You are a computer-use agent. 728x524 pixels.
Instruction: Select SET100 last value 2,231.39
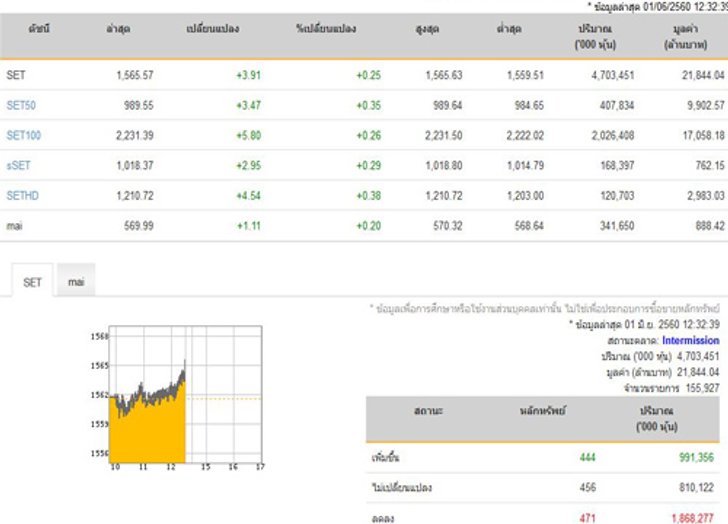point(135,136)
